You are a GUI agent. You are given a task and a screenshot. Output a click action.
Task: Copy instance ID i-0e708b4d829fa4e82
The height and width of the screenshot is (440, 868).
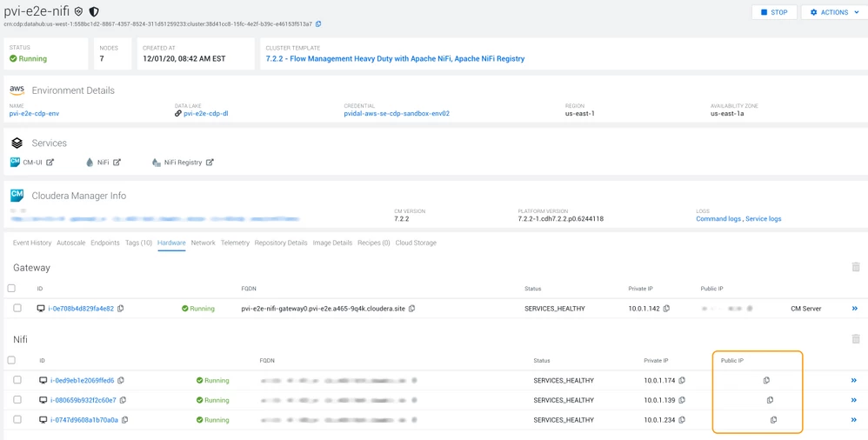pyautogui.click(x=121, y=309)
